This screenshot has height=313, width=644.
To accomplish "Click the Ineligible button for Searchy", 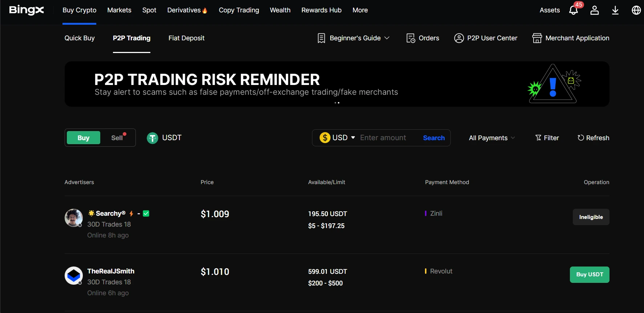I will tap(591, 217).
